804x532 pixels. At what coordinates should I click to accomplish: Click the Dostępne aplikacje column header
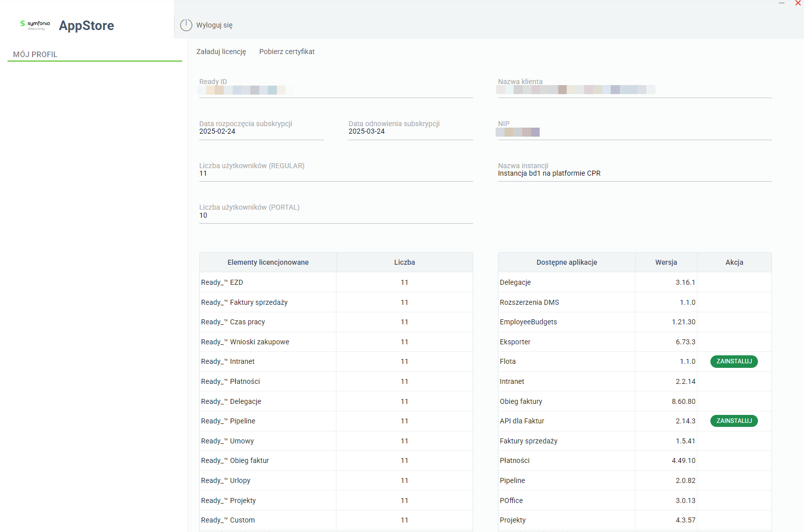567,262
